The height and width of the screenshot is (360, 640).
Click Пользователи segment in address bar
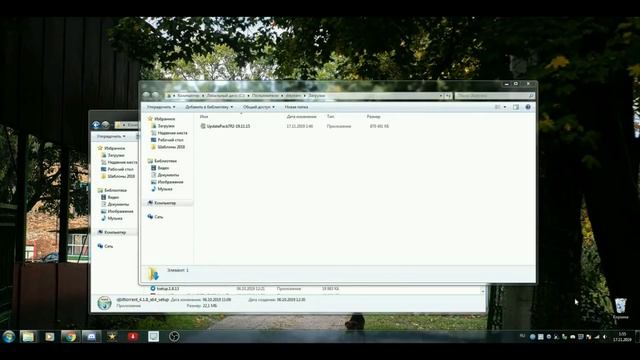pos(265,96)
